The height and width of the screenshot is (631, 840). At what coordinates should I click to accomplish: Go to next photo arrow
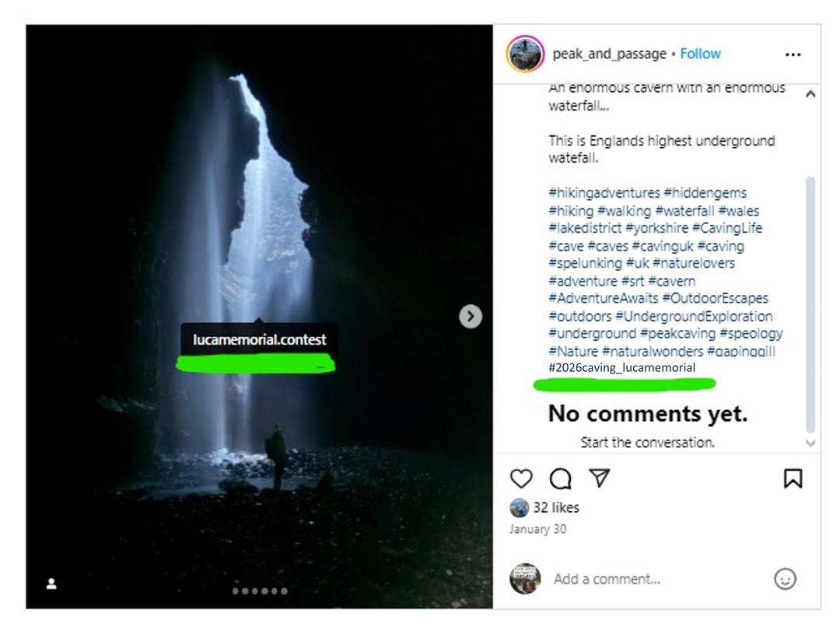pyautogui.click(x=470, y=316)
